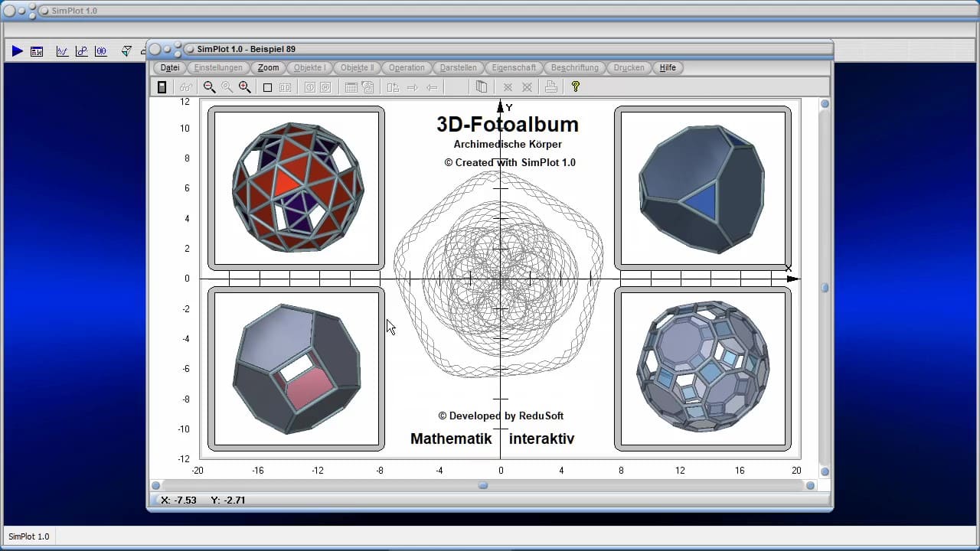Click the greyed middle magnifier icon
Screen dimensions: 980x551
point(227,87)
